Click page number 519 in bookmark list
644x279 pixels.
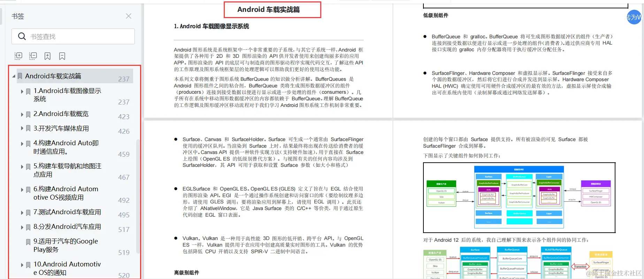pyautogui.click(x=124, y=253)
